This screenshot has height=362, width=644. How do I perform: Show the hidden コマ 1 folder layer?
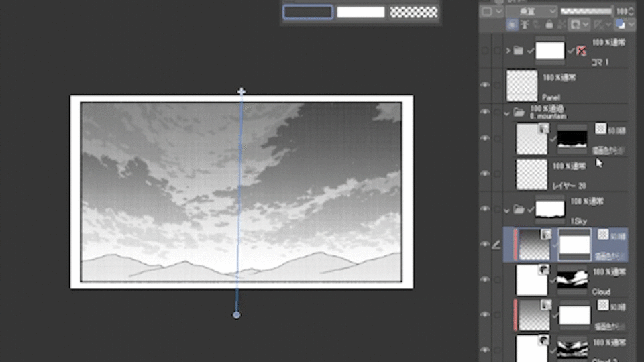(x=485, y=51)
